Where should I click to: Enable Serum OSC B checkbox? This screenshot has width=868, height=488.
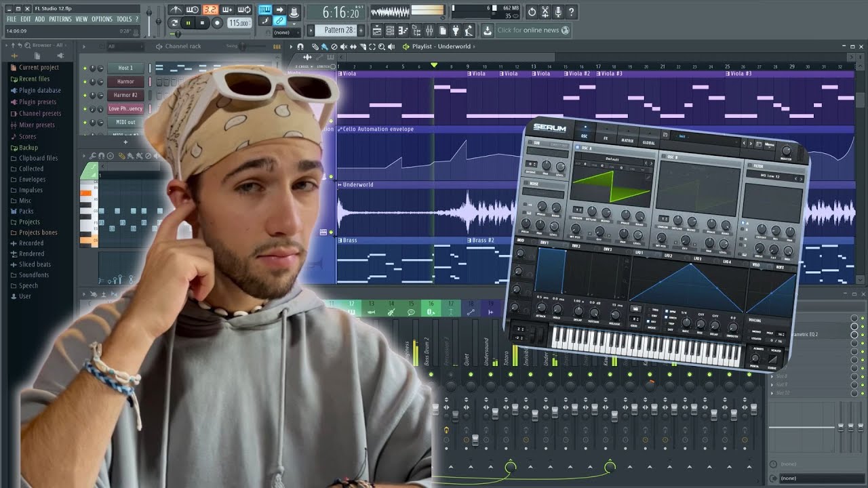click(x=663, y=156)
